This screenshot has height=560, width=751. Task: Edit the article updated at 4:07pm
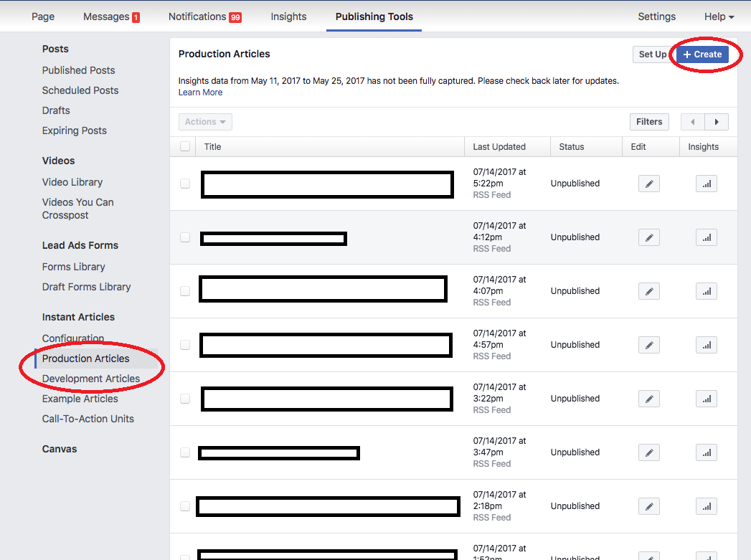(x=649, y=291)
